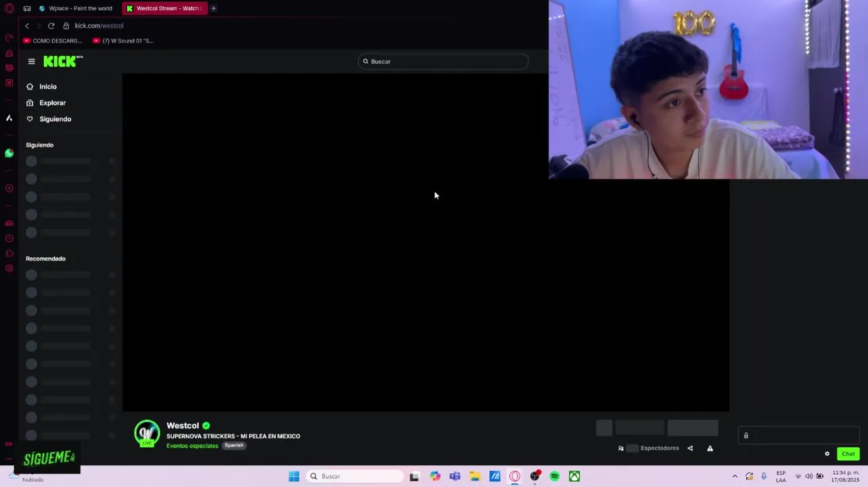Click the Westcol channel name

(183, 425)
